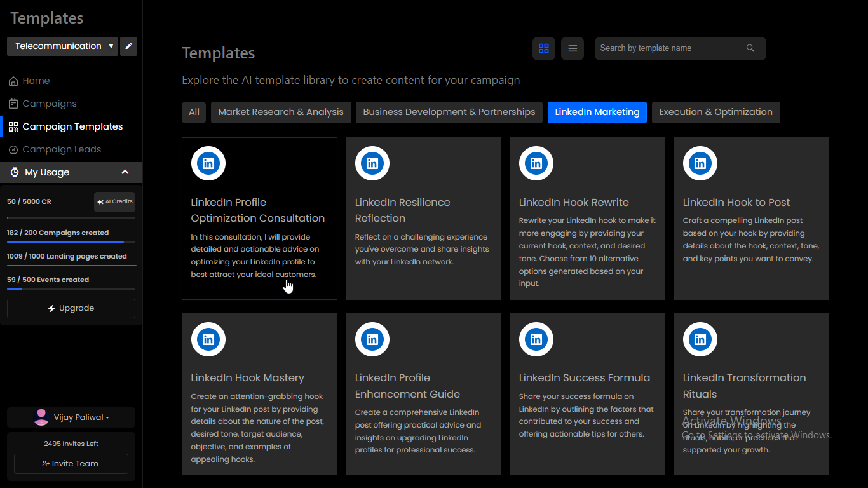Click the Explore the AI template library subtitle
This screenshot has height=488, width=868.
click(x=351, y=80)
